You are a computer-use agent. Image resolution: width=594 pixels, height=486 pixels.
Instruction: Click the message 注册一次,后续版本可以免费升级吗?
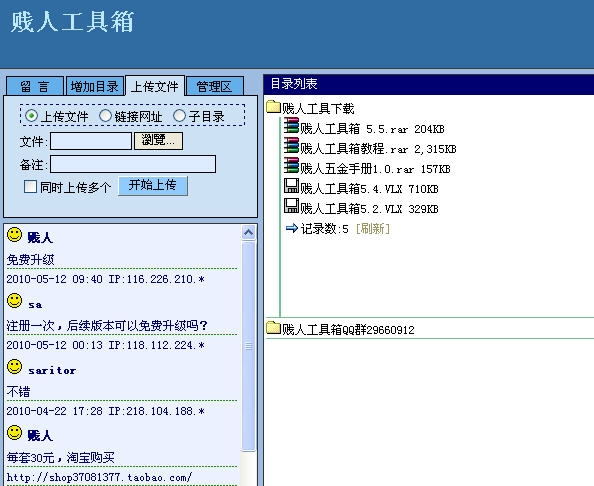pyautogui.click(x=107, y=325)
